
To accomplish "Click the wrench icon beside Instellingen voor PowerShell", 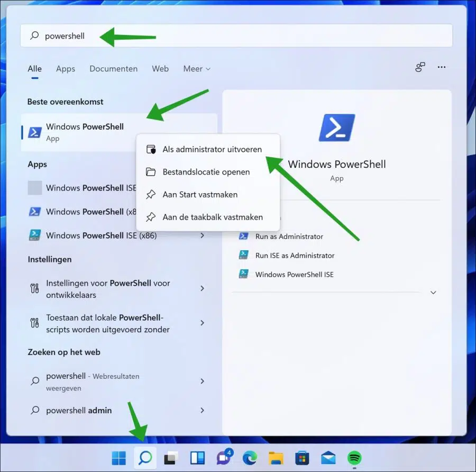I will click(34, 288).
